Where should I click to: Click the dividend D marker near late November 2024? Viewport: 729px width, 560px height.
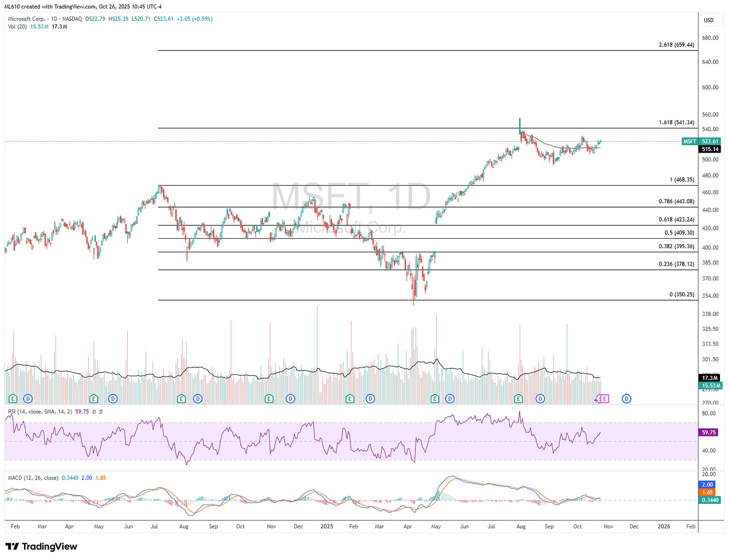coord(290,399)
